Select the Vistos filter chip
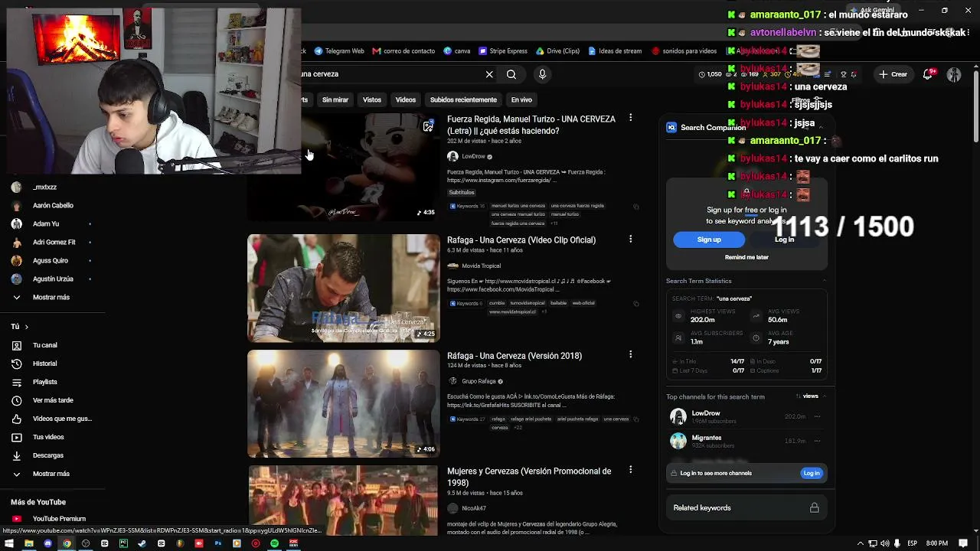 [372, 99]
